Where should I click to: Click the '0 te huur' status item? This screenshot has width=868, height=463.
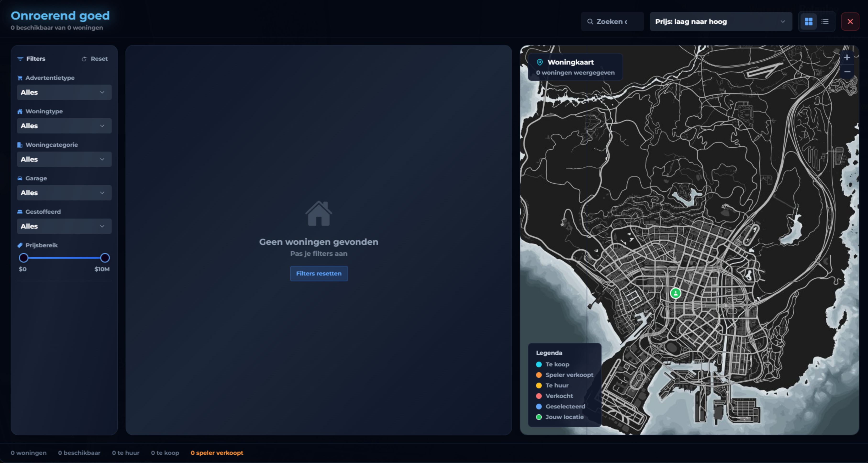[125, 452]
